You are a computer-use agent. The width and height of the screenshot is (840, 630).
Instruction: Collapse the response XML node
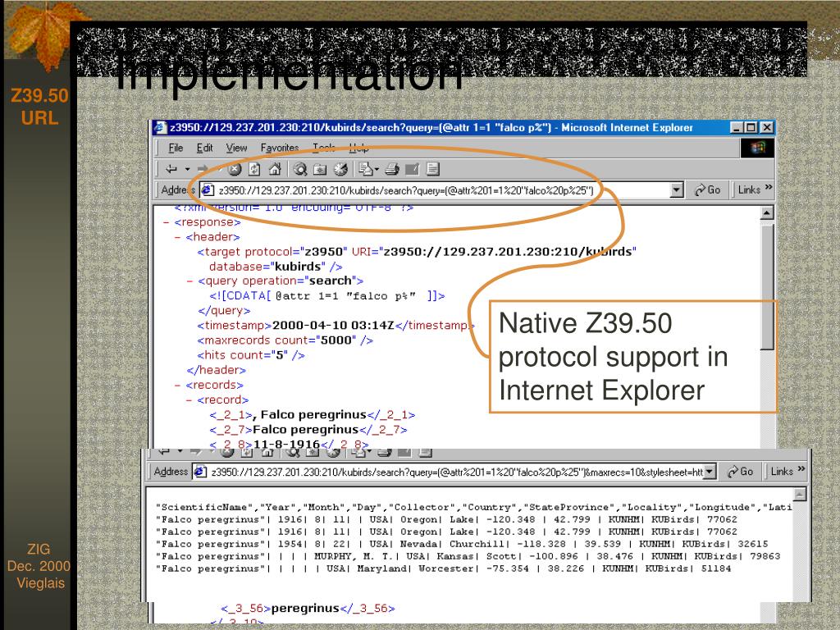167,222
